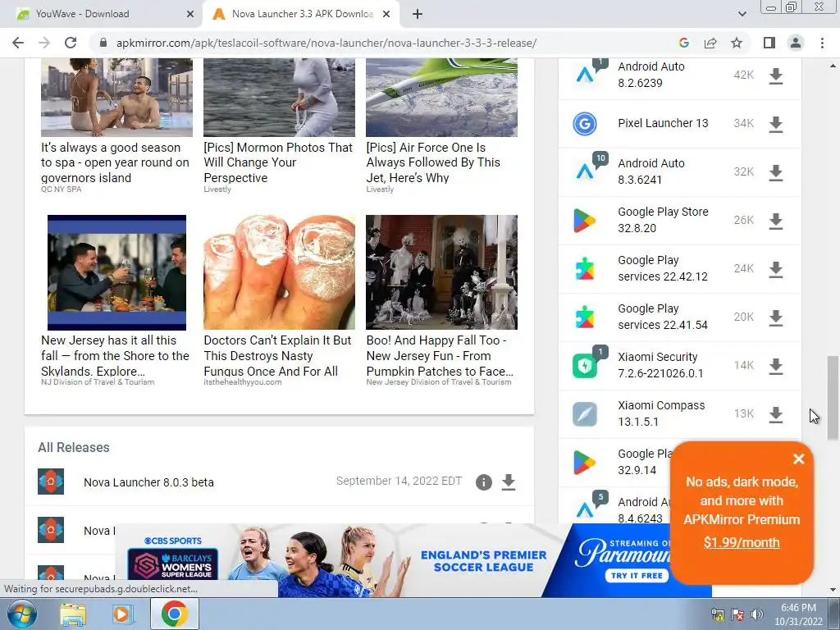The image size is (840, 630).
Task: Download Xiaomi Security 7.2.6-221026.0.1
Action: pyautogui.click(x=776, y=366)
